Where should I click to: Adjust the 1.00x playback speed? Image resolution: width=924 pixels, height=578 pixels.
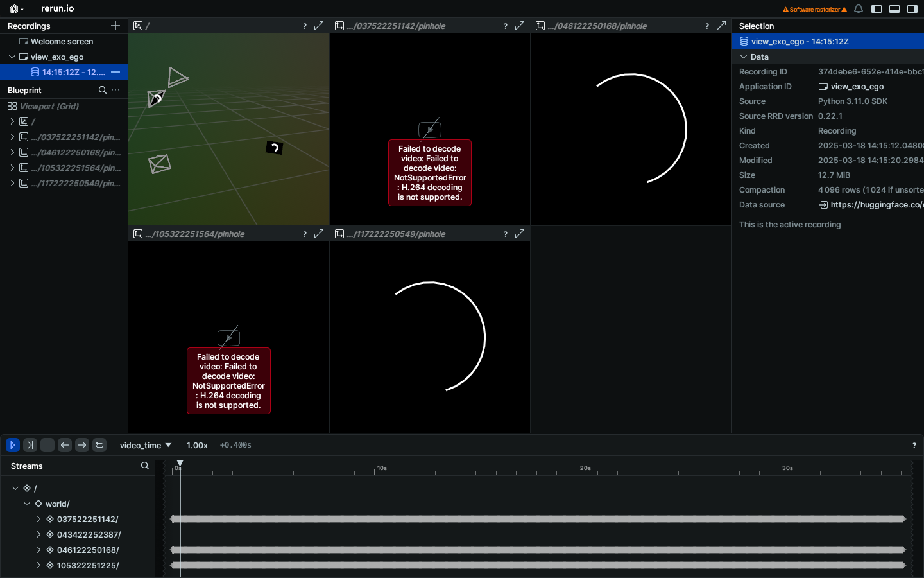pos(197,445)
